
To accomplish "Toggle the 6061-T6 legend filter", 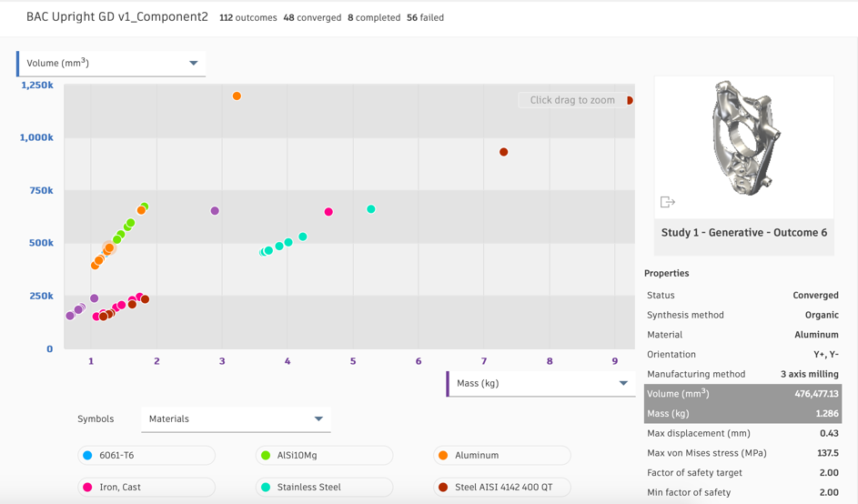I will (146, 456).
